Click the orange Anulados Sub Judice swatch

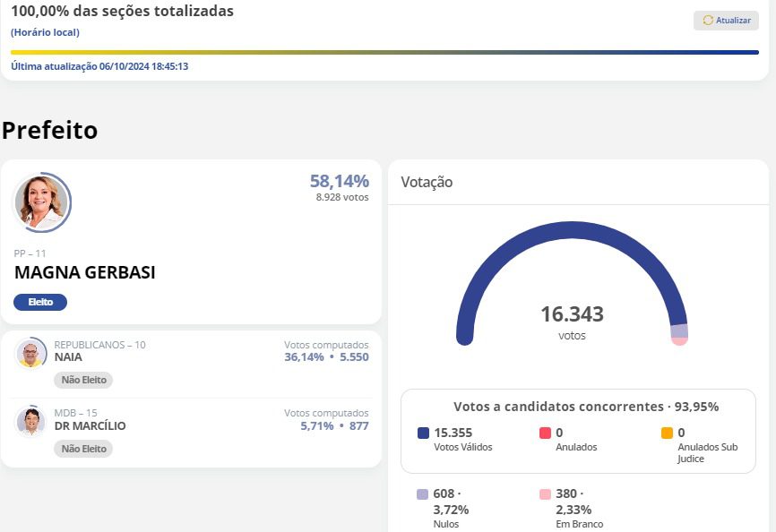point(667,433)
